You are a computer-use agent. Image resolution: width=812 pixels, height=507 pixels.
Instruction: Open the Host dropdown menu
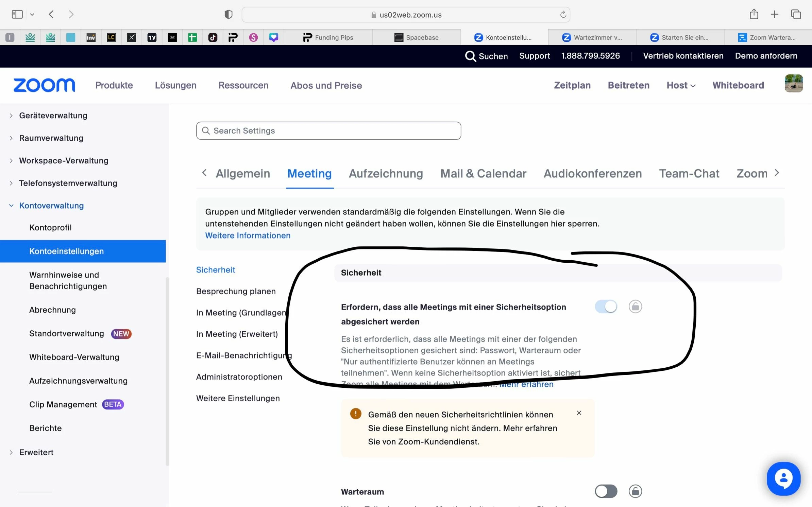coord(680,85)
